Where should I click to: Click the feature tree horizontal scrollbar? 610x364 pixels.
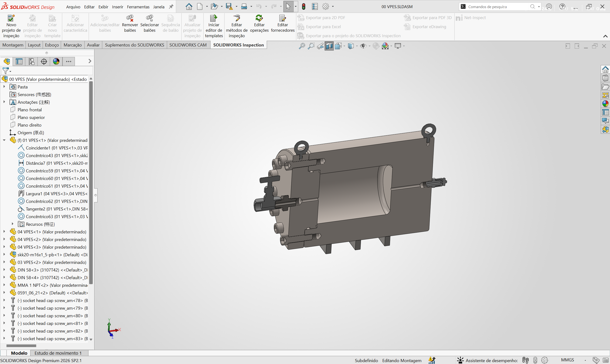(21, 346)
